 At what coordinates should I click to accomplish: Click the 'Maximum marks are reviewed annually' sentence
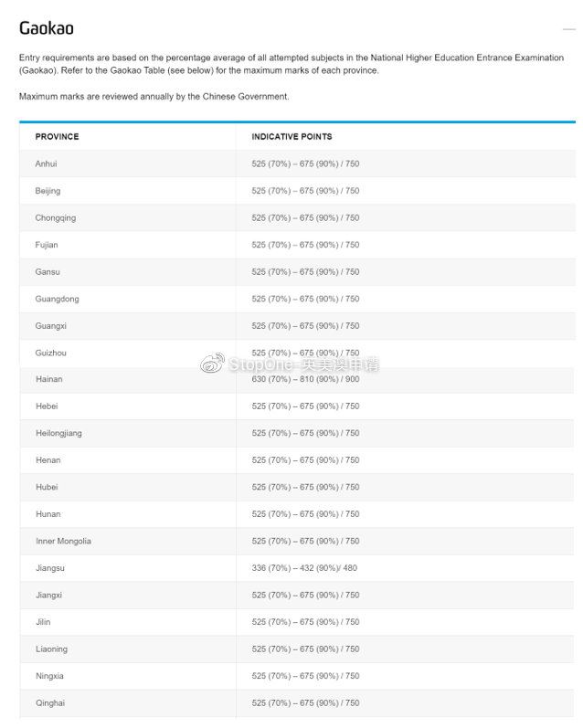[x=154, y=97]
